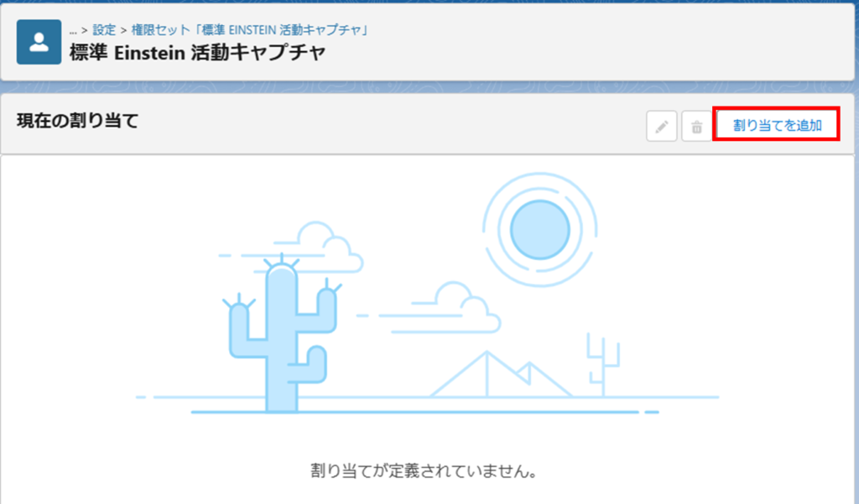Click the 割り当てが定義されていません。 message
The image size is (859, 504).
click(424, 470)
